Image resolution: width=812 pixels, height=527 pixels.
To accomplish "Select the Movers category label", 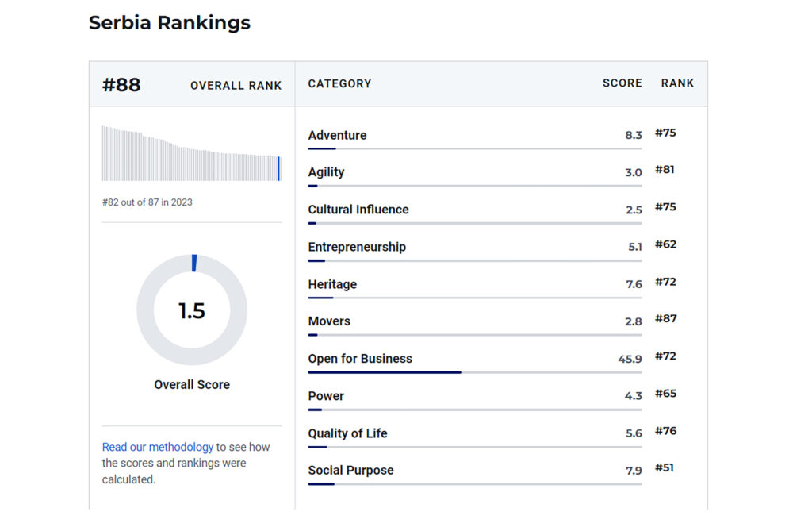I will (329, 321).
